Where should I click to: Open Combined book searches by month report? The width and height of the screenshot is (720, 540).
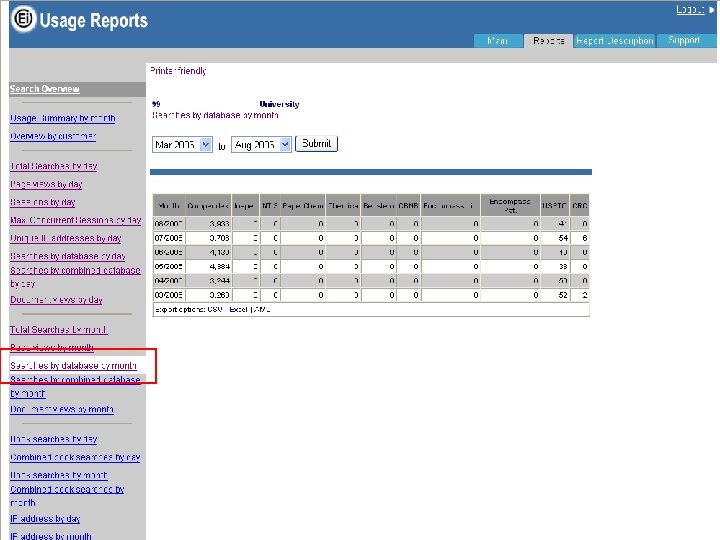(x=67, y=495)
